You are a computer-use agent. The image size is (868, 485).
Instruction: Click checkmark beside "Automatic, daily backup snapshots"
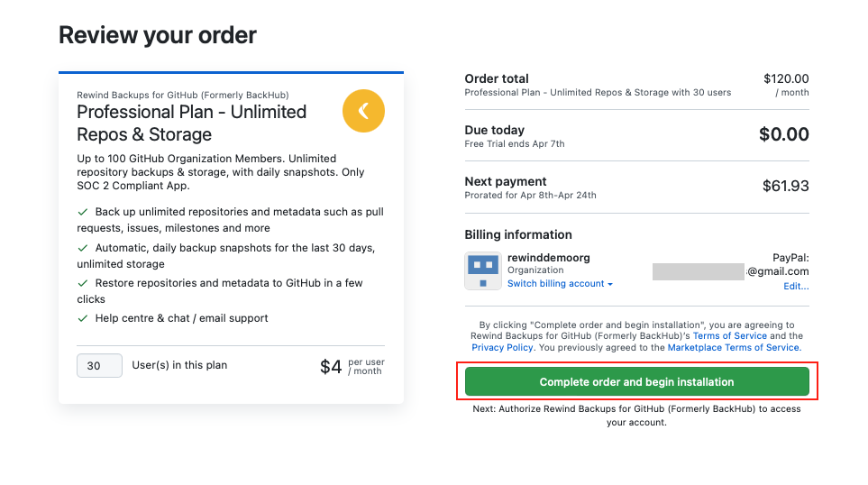[x=83, y=247]
